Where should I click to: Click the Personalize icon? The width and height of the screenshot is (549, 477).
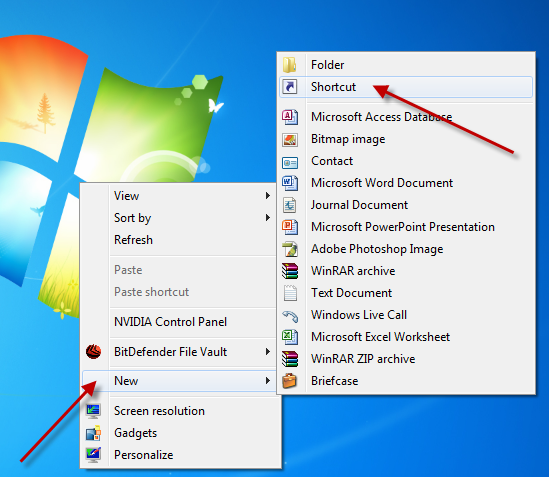(x=93, y=455)
